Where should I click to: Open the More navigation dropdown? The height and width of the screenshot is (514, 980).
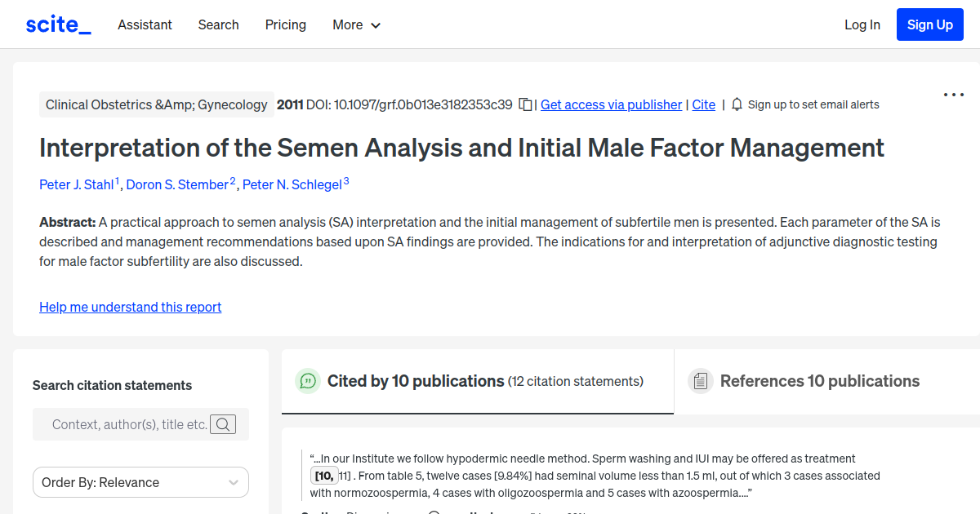pyautogui.click(x=356, y=25)
